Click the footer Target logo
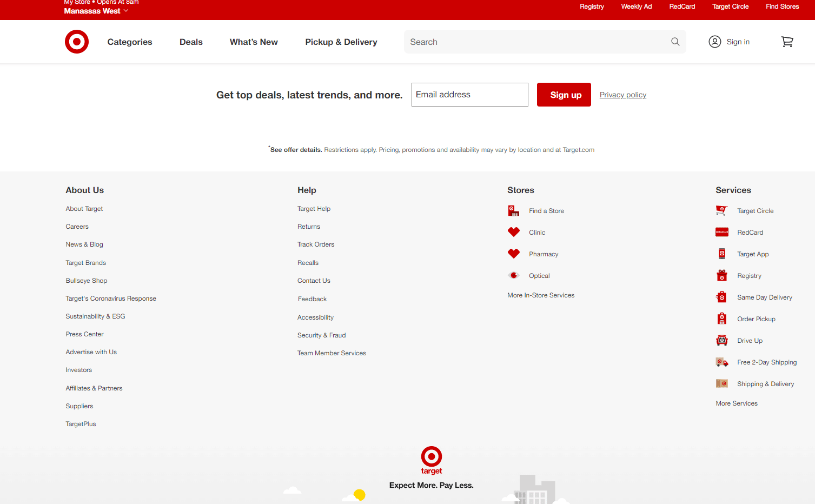815x504 pixels. pos(432,461)
